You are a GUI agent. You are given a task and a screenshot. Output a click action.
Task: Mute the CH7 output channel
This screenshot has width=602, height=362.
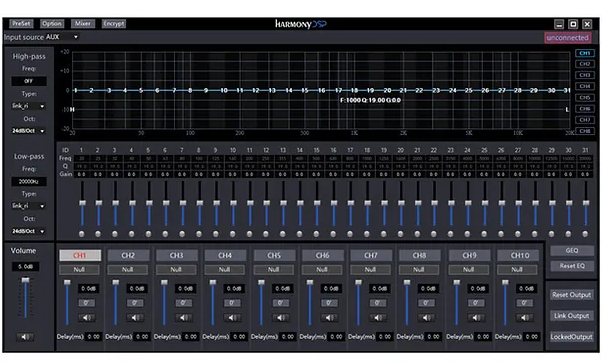[379, 318]
